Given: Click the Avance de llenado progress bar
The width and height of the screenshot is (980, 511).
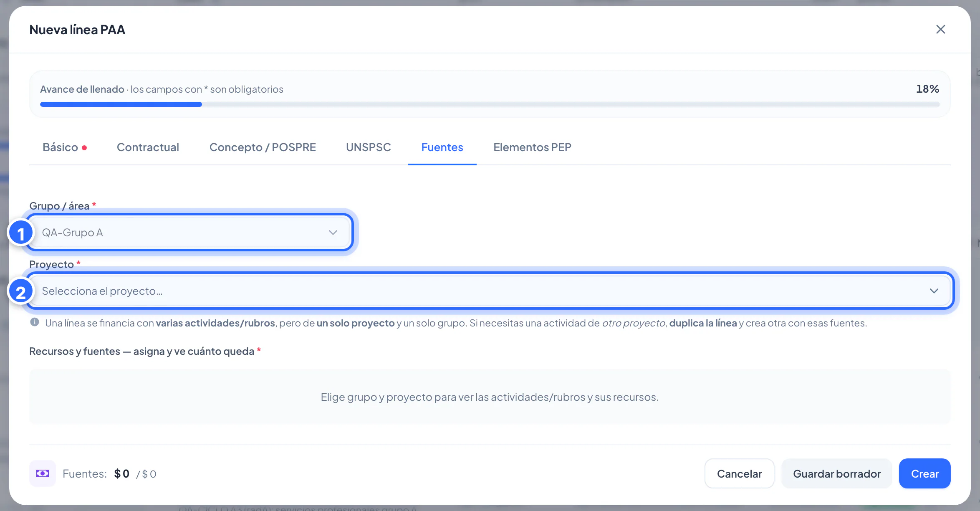Looking at the screenshot, I should 490,104.
